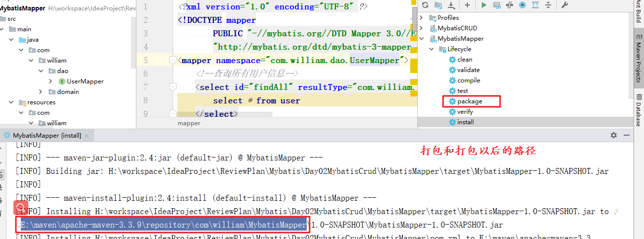The image size is (644, 239).
Task: Click Generate Sources and Update Folders icon
Action: pos(438,5)
